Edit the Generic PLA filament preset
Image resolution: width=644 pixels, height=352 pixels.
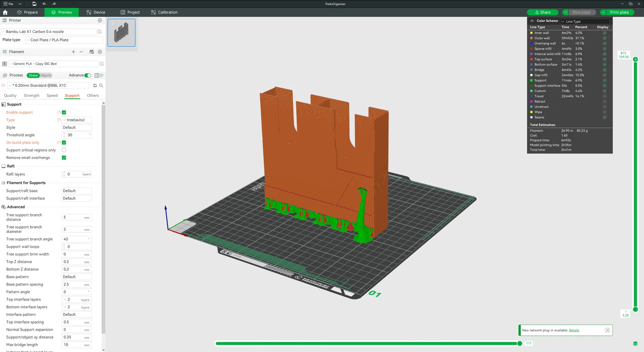click(101, 64)
